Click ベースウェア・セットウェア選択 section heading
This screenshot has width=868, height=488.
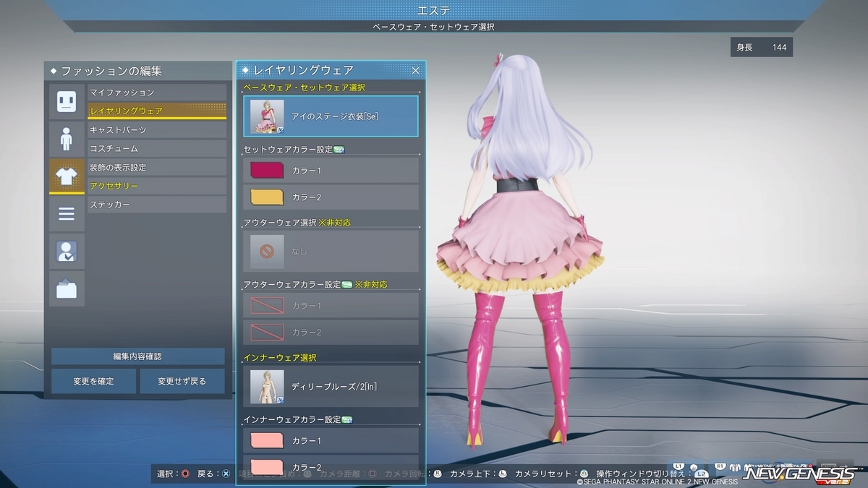tap(304, 87)
